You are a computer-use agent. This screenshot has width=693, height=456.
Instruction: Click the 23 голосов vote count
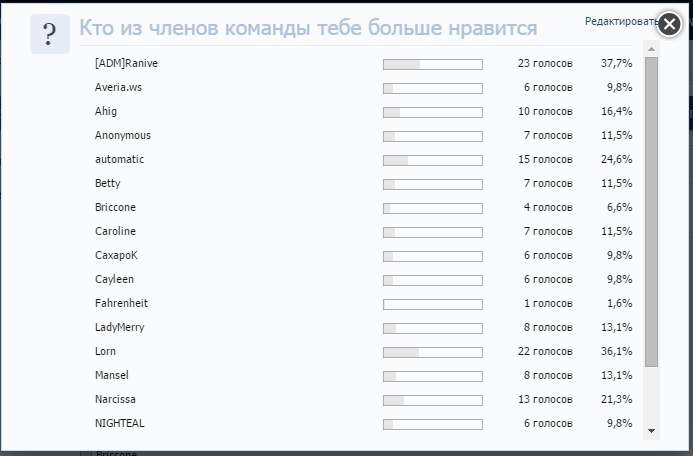coord(545,64)
